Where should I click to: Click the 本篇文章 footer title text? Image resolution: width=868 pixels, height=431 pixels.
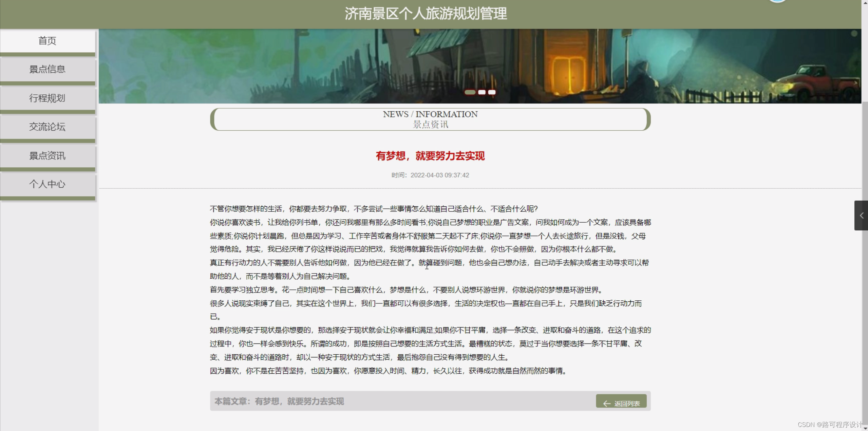coord(279,401)
